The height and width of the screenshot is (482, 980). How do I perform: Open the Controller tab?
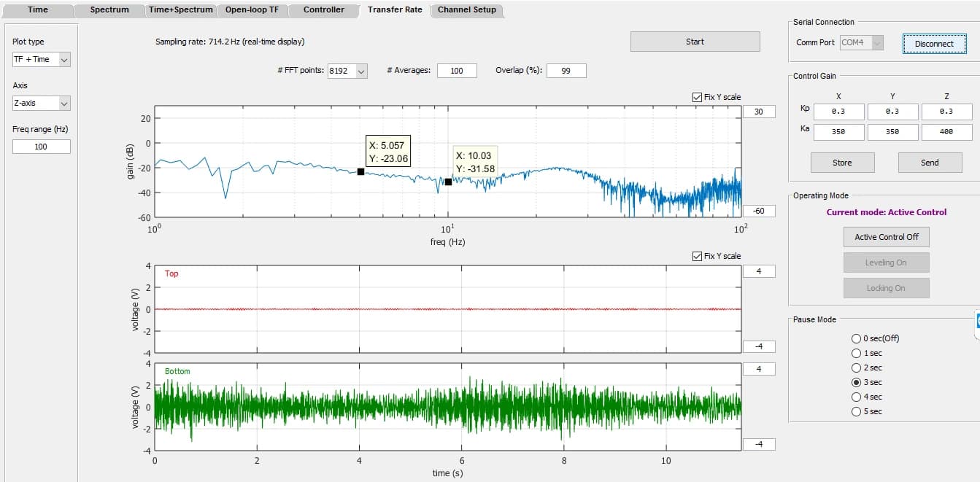pos(323,10)
